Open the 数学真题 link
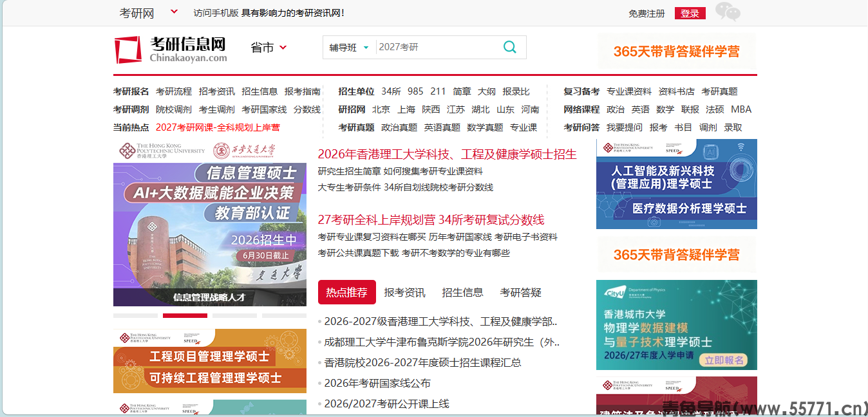 (485, 127)
